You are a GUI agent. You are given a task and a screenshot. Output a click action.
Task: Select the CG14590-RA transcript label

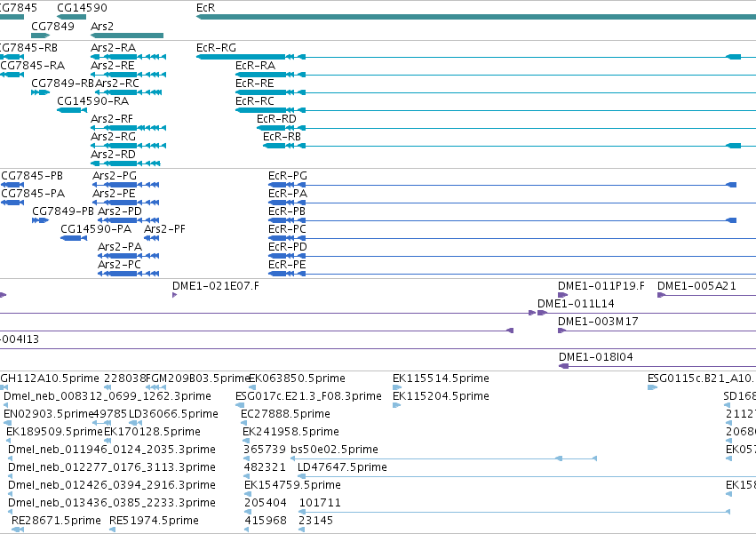92,101
